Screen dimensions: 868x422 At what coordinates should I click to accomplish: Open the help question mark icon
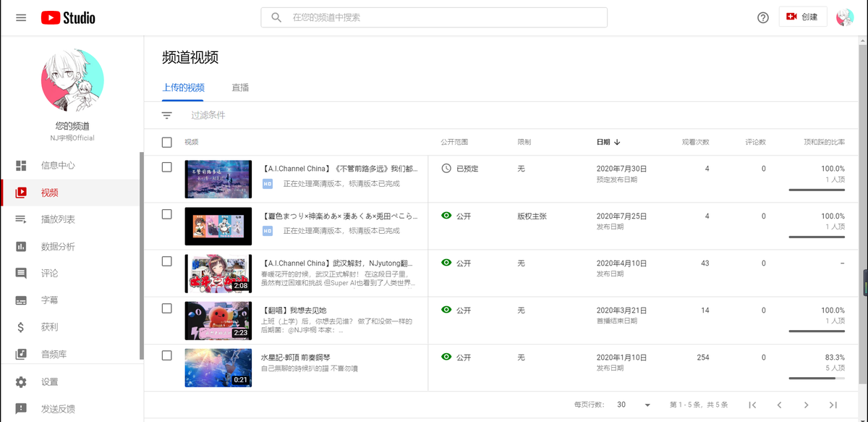point(762,17)
